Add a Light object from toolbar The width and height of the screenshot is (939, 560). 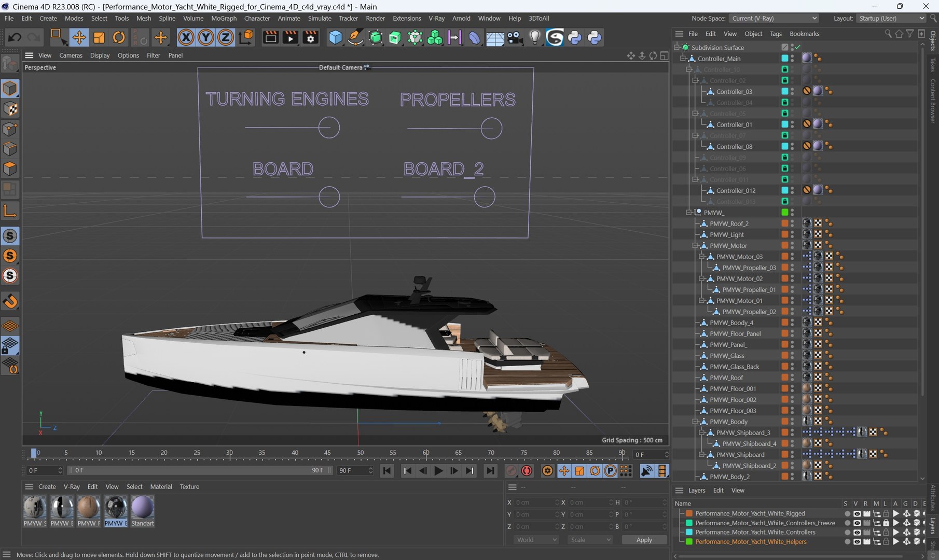535,37
